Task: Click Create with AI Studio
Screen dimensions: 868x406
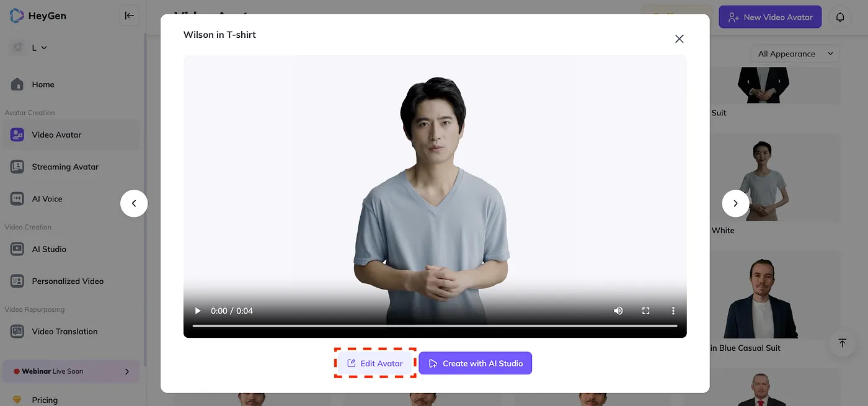Action: click(476, 363)
